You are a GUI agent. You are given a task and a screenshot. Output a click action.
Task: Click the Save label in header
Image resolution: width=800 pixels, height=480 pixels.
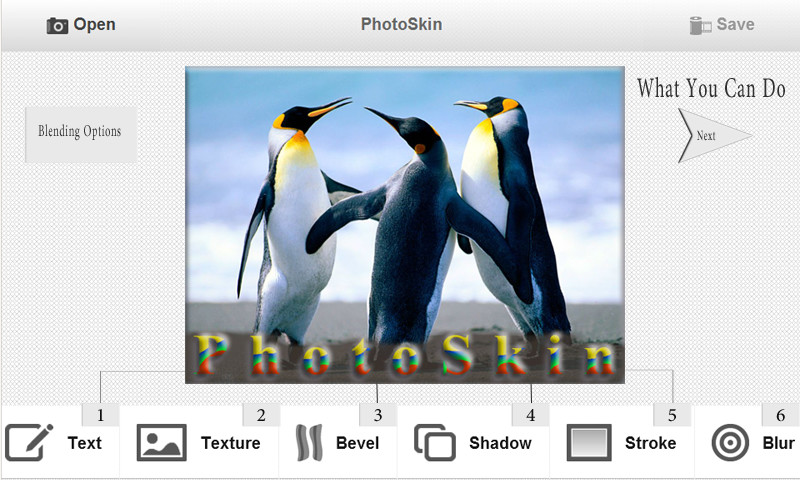(x=735, y=24)
